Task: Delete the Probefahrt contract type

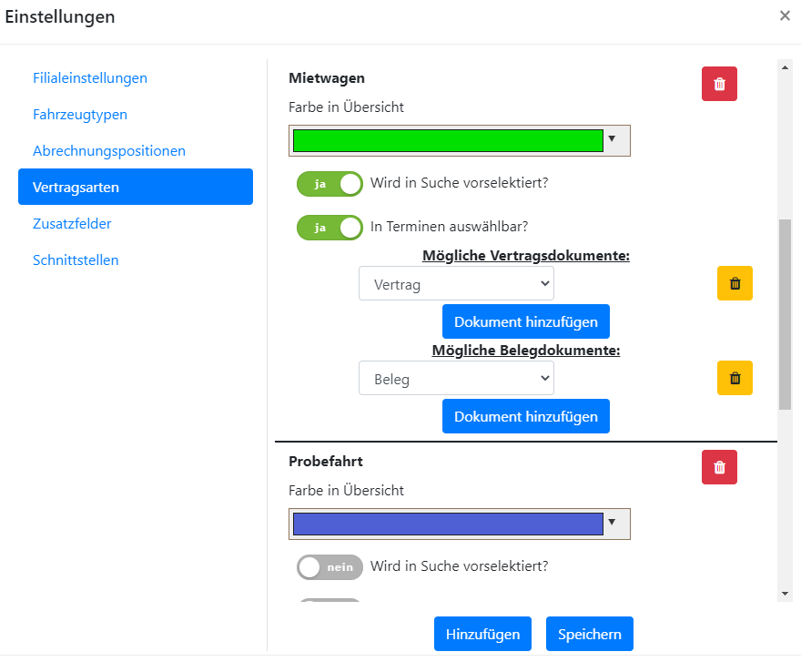Action: 719,467
